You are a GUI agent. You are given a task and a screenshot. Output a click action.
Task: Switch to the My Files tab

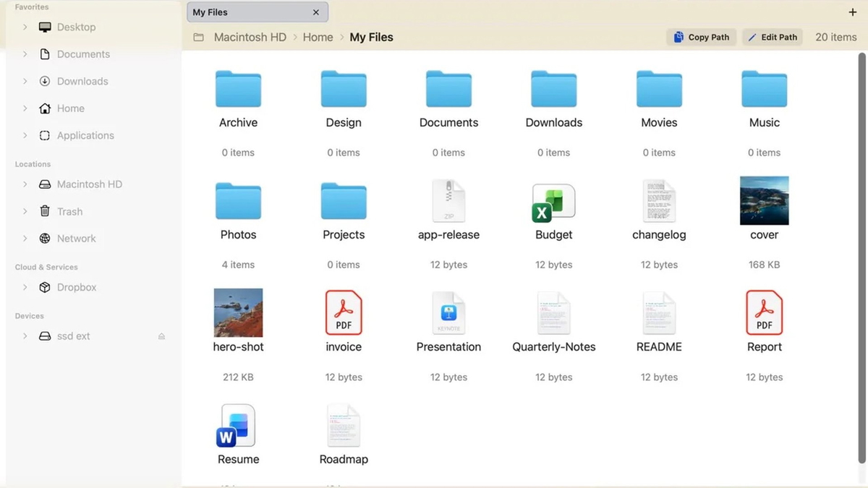click(258, 12)
